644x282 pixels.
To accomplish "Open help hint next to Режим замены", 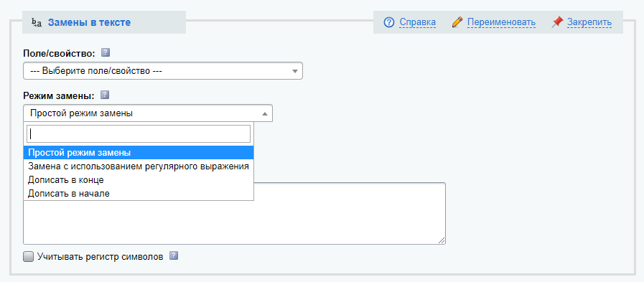I will [x=105, y=95].
